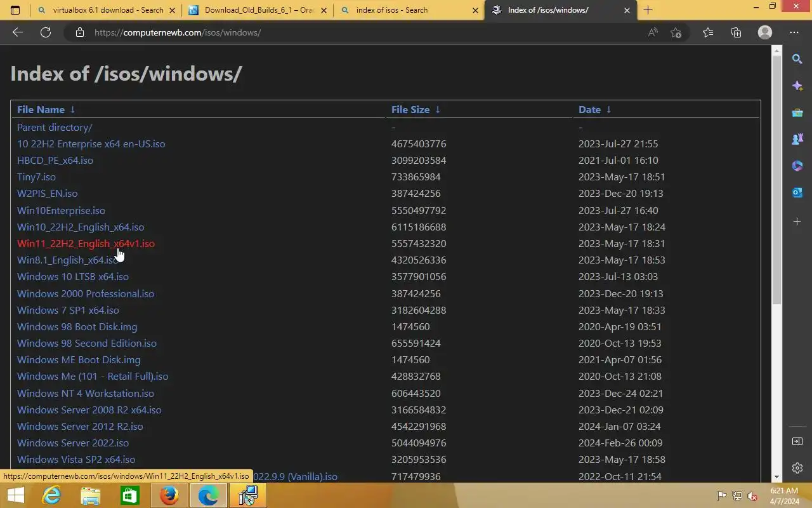Download HBCD_PE_x64.iso
This screenshot has height=508, width=812.
[55, 160]
